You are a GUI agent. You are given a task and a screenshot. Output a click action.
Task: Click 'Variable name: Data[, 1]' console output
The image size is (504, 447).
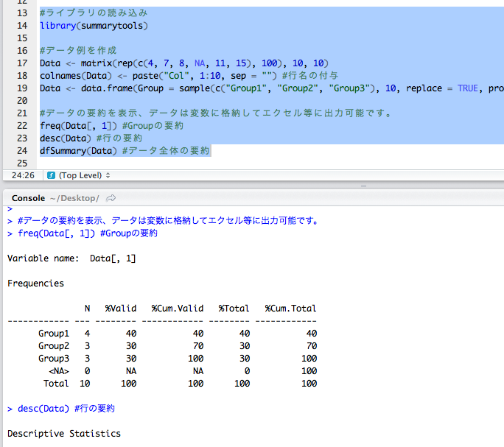[71, 258]
